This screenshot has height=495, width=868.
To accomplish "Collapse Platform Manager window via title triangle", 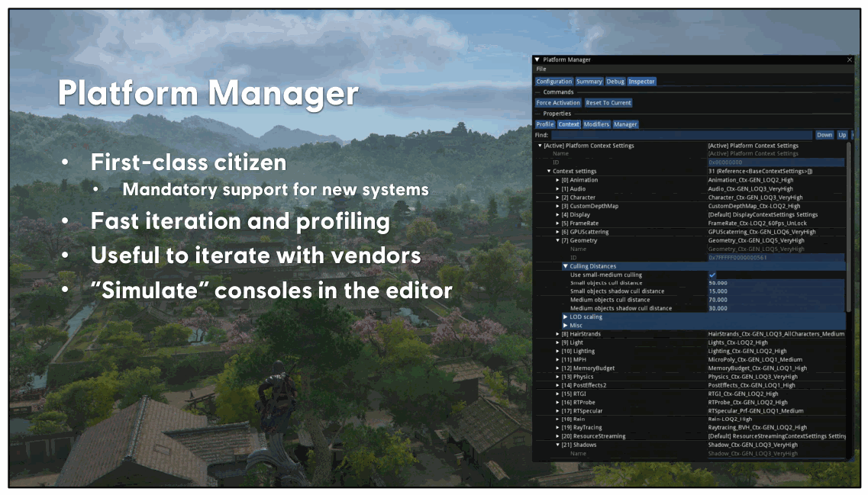I will coord(537,59).
